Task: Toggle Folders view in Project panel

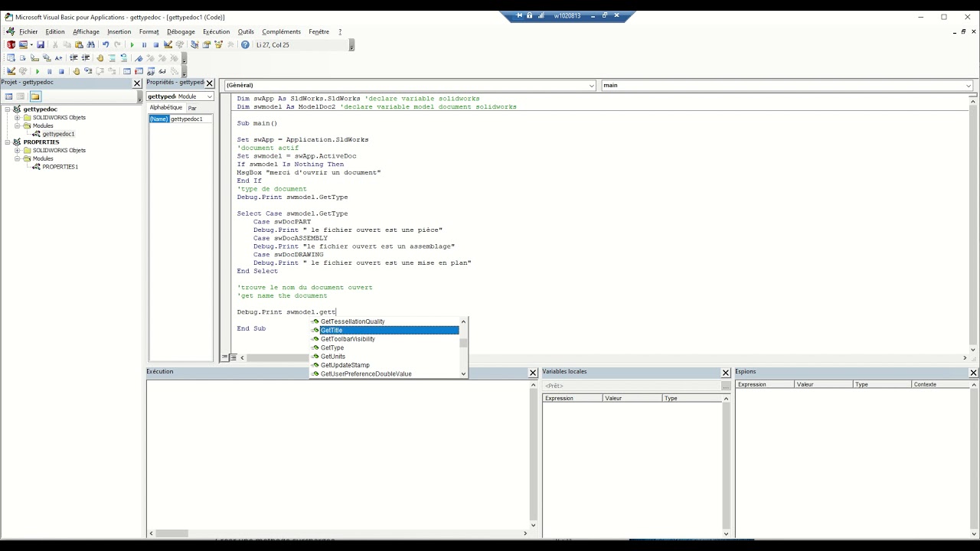Action: [x=35, y=96]
